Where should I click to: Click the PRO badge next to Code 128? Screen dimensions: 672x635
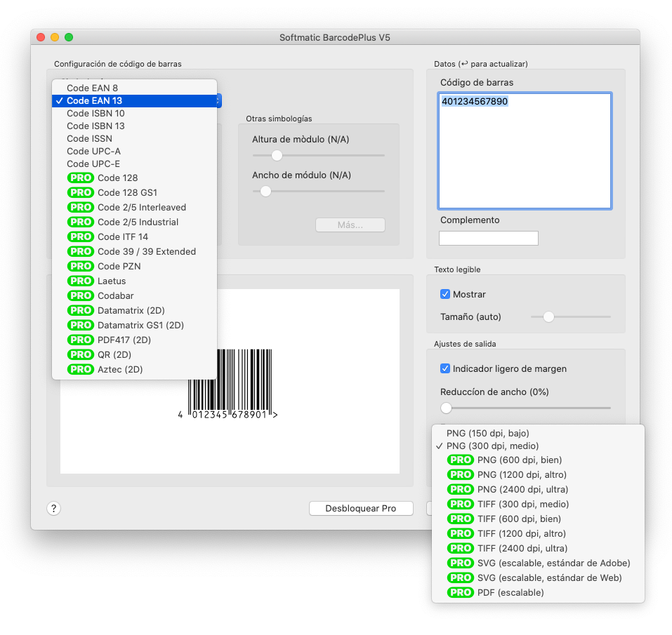click(81, 178)
